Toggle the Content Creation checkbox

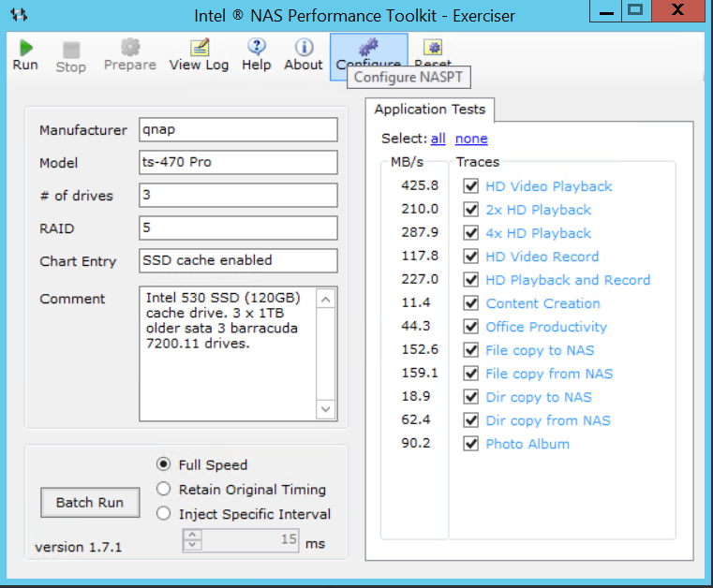point(470,303)
